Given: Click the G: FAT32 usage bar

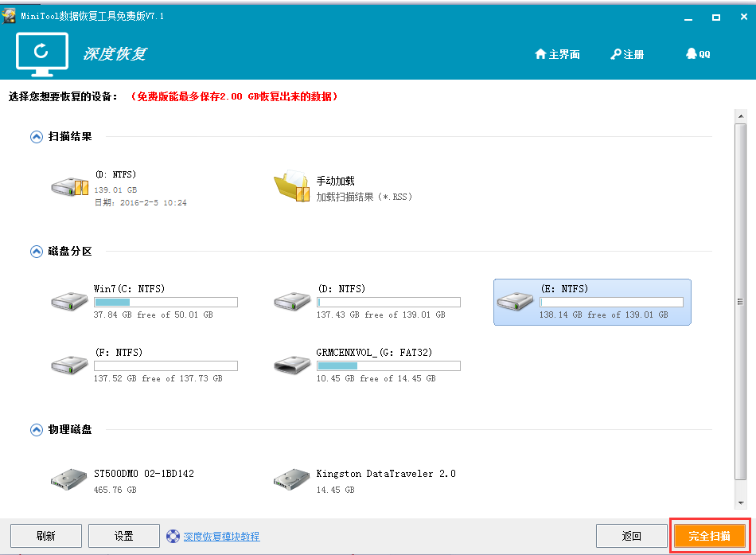Looking at the screenshot, I should click(388, 365).
